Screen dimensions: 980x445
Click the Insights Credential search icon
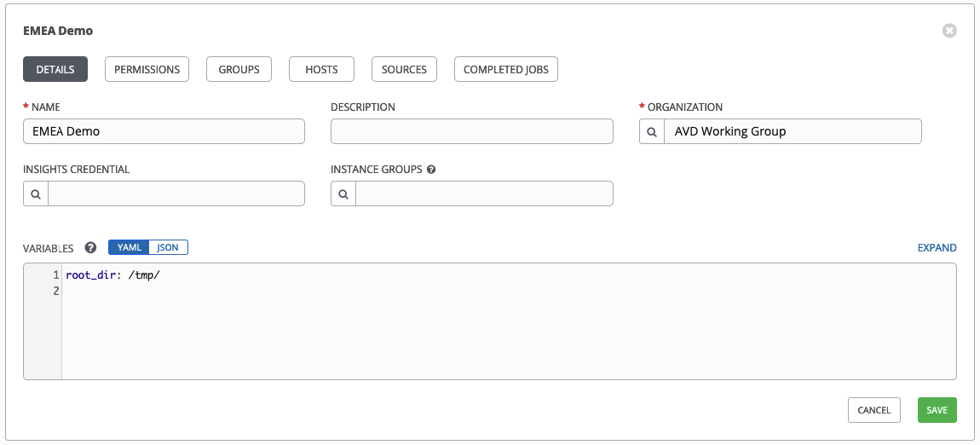pyautogui.click(x=36, y=194)
